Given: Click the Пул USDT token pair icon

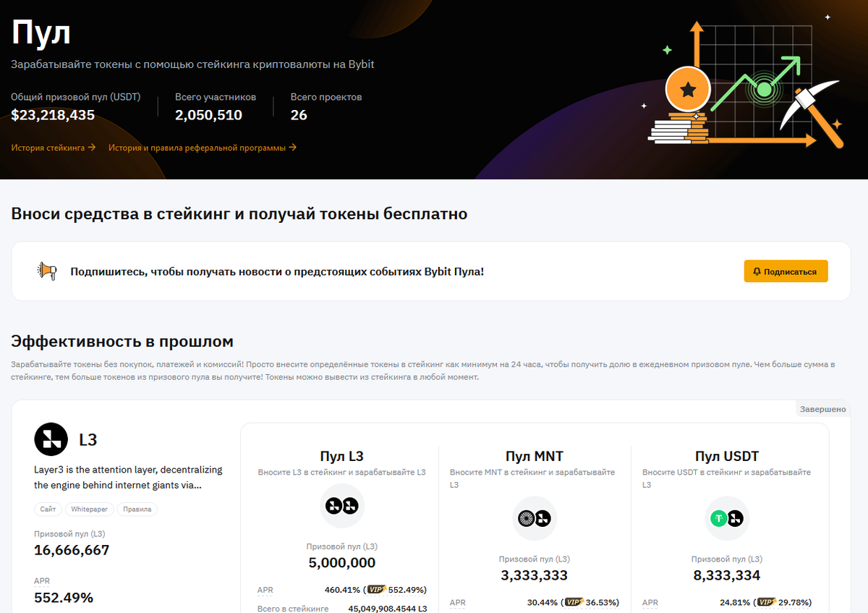Looking at the screenshot, I should point(727,518).
